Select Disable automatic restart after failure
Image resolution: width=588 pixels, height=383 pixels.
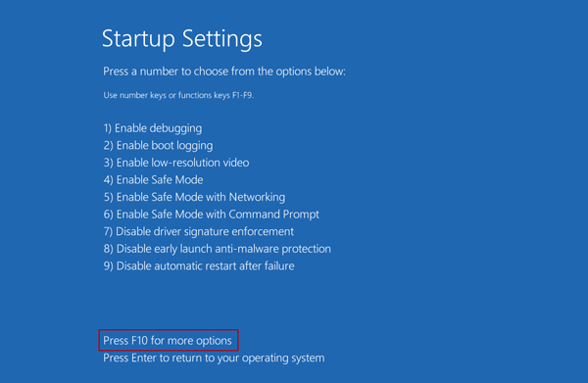pos(199,266)
